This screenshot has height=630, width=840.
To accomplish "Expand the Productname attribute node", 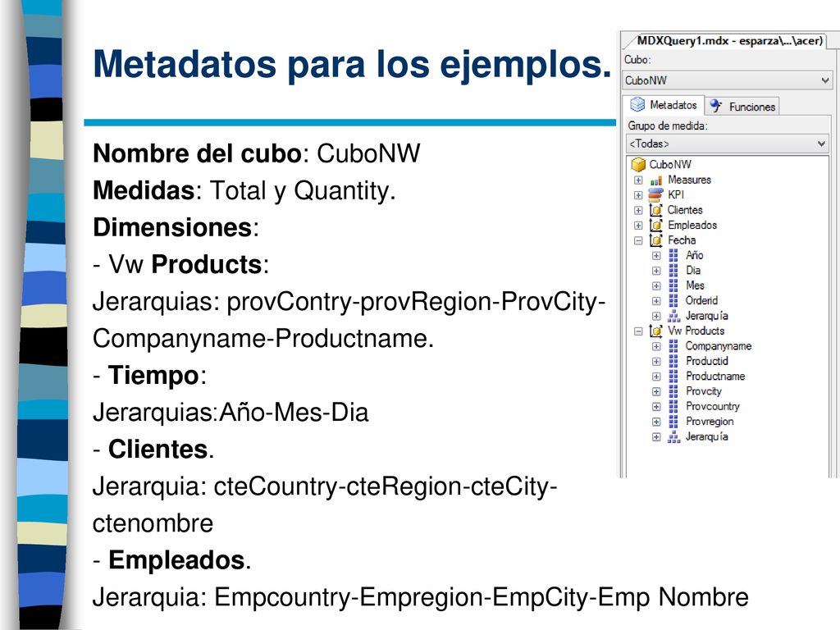I will point(656,377).
